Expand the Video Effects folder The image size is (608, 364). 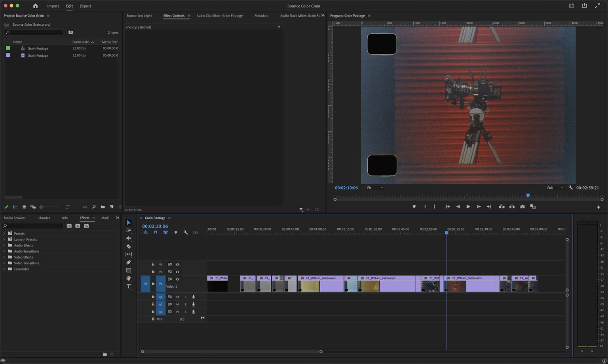tap(4, 257)
